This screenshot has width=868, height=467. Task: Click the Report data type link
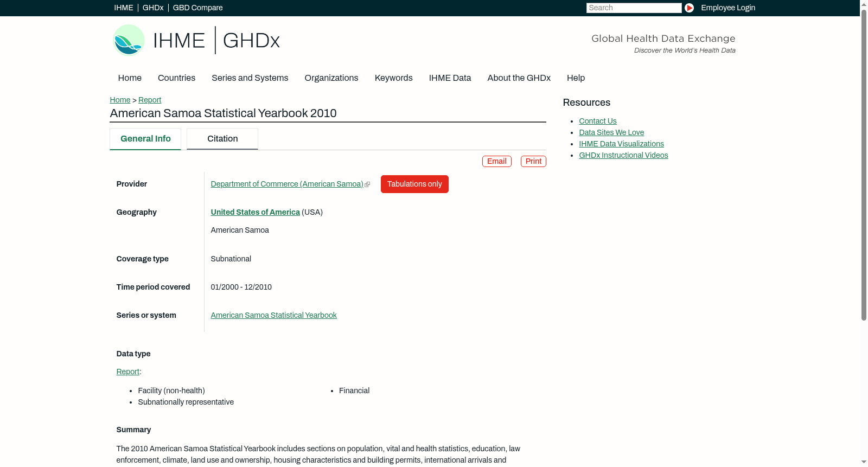tap(128, 372)
